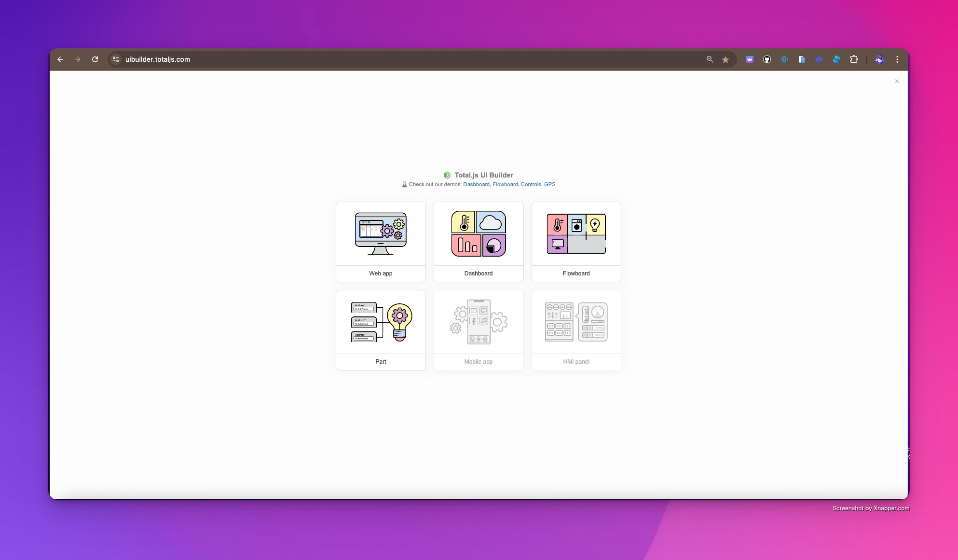Open the Web app project type
Image resolution: width=958 pixels, height=560 pixels.
click(381, 241)
